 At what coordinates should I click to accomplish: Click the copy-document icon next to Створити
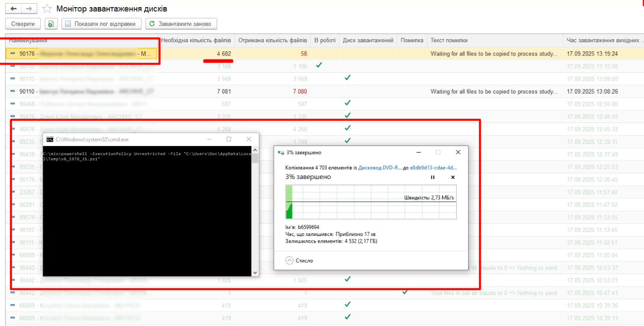pyautogui.click(x=51, y=24)
